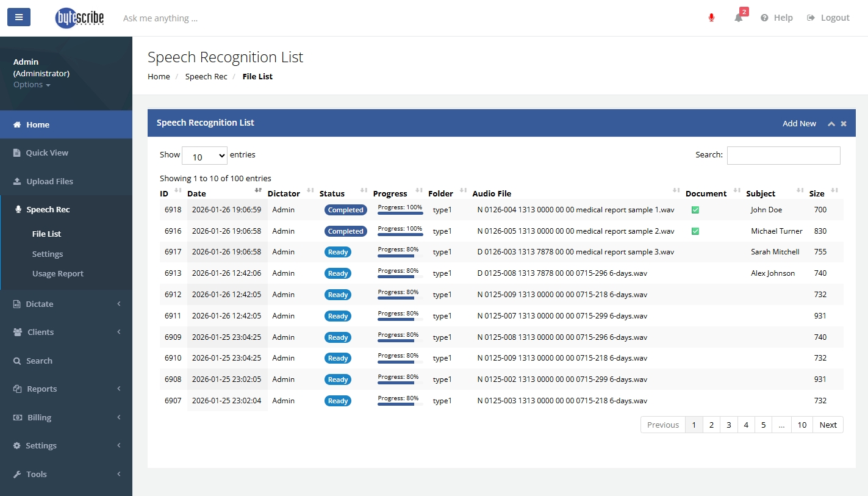Open the Upload Files sidebar item
Screen dimensions: 868x496
pos(49,181)
